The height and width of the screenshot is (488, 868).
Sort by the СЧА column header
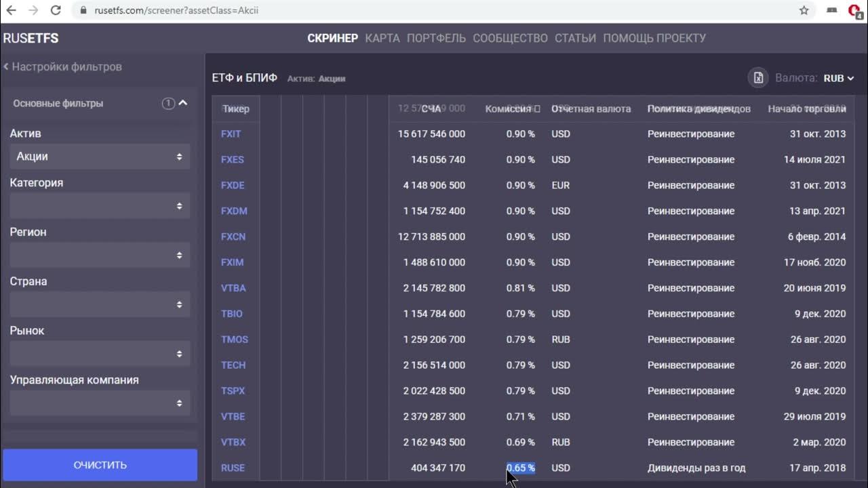coord(431,108)
